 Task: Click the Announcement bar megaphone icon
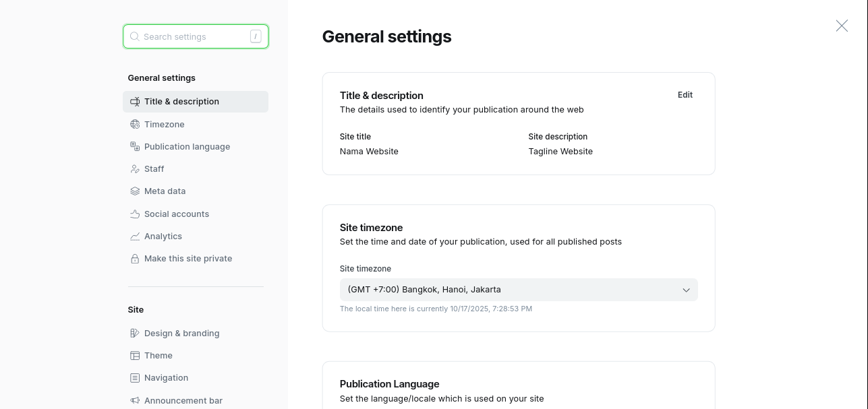pyautogui.click(x=134, y=400)
